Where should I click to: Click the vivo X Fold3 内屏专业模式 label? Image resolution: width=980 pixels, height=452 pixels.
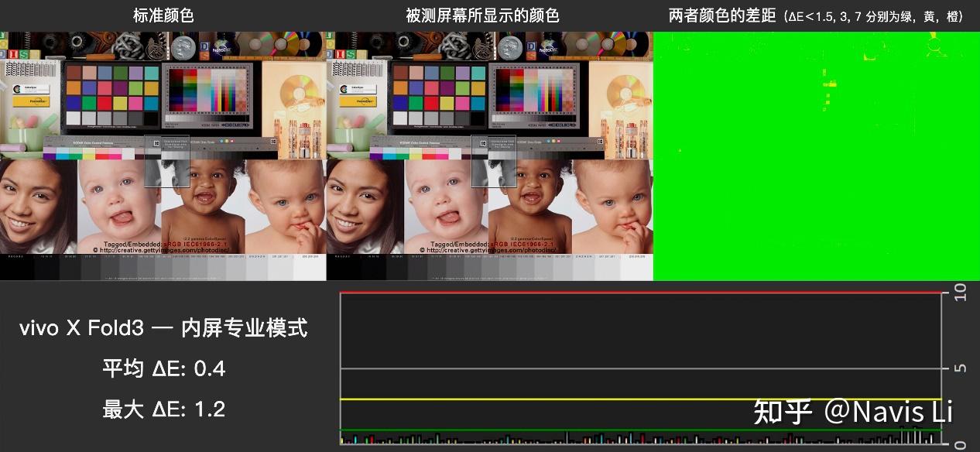click(164, 328)
